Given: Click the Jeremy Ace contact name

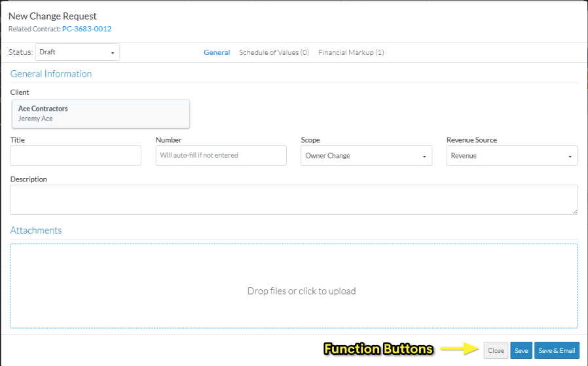Looking at the screenshot, I should 35,119.
